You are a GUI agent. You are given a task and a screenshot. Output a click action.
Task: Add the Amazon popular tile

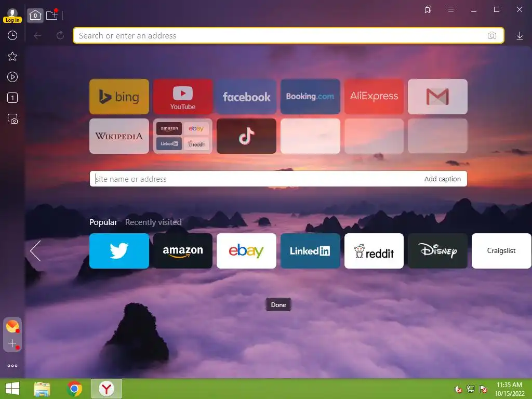183,251
